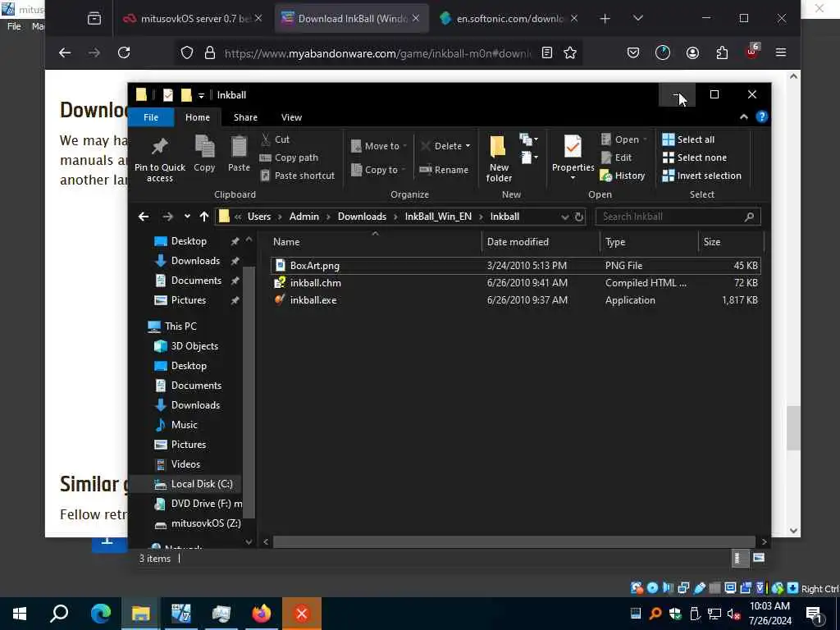Click Downloads in the address breadcrumb
The image size is (840, 630).
coord(362,217)
